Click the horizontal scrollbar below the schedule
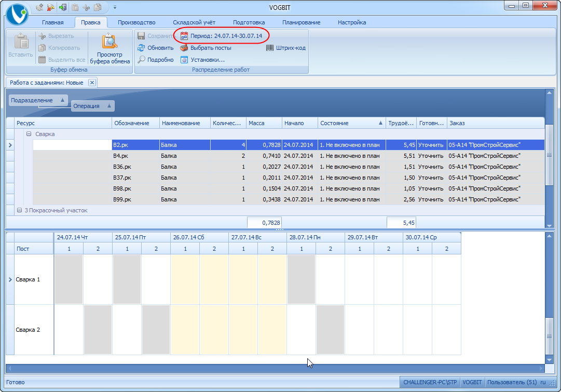Viewport: 561px width, 392px height. coord(275,369)
